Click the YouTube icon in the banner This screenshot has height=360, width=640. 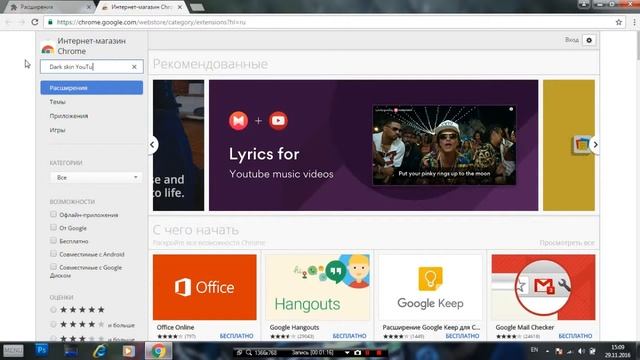(x=278, y=120)
